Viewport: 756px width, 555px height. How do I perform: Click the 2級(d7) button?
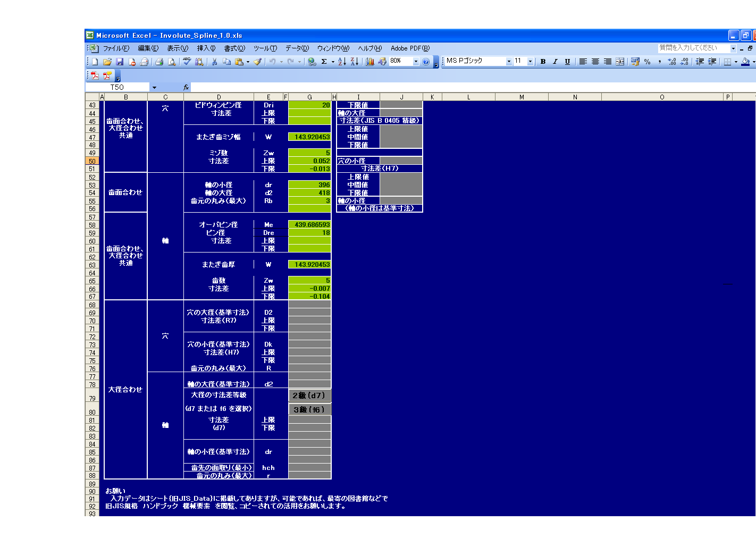[x=309, y=396]
